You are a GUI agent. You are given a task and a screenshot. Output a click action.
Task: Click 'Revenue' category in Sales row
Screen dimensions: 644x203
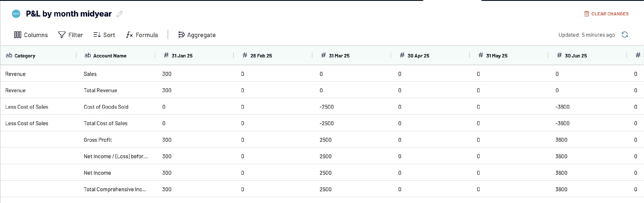point(15,74)
